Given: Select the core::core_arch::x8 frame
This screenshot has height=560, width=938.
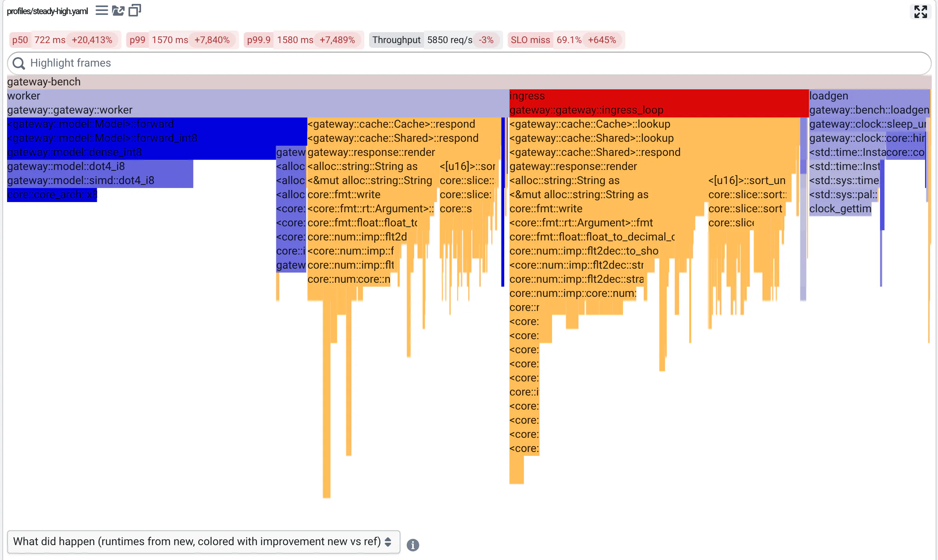Looking at the screenshot, I should 52,195.
